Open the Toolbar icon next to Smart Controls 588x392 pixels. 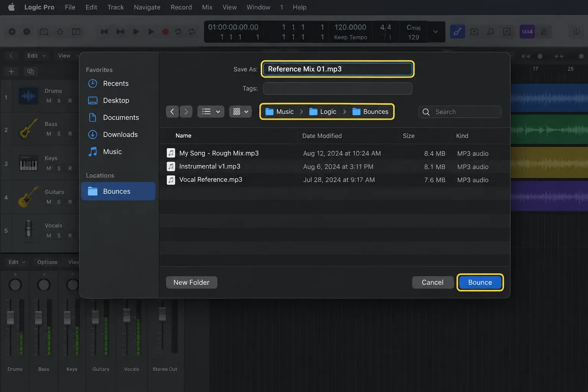point(44,32)
